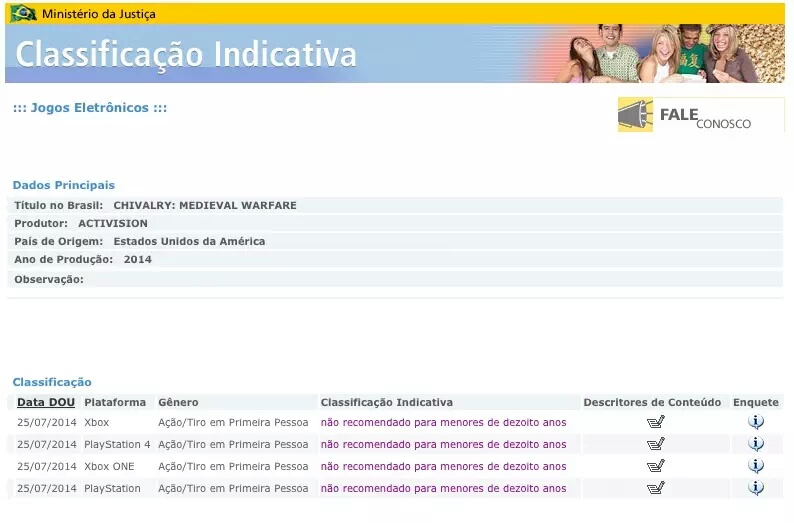794x523 pixels.
Task: Open content descriptors icon for Xbox ONE row
Action: tap(655, 466)
